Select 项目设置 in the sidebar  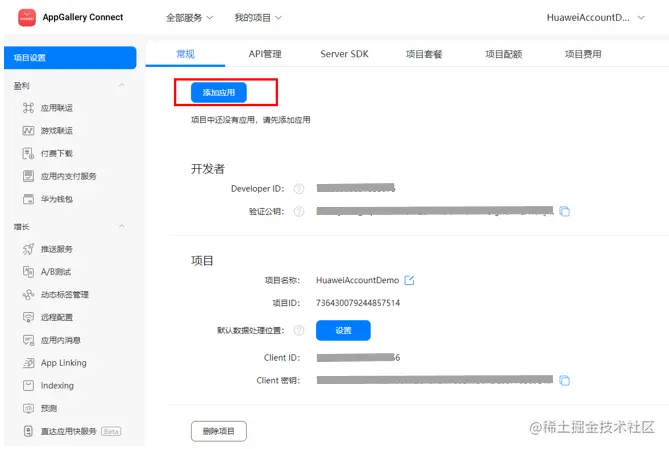pos(70,58)
